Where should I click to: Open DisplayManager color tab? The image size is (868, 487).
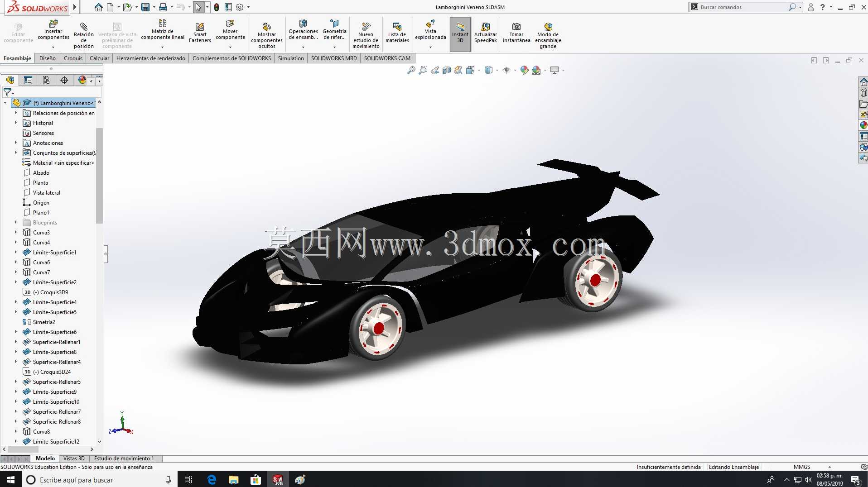click(x=82, y=80)
